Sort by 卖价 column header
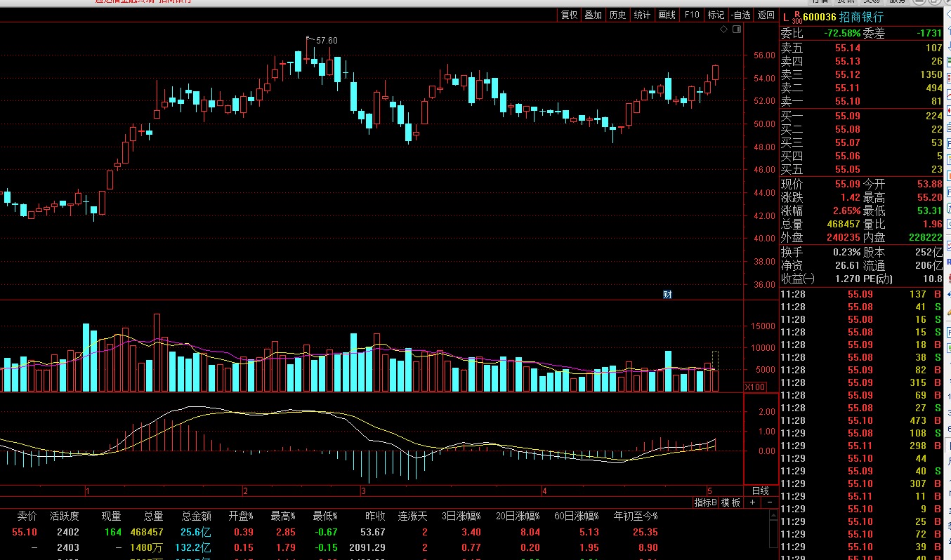This screenshot has width=951, height=560. point(27,516)
